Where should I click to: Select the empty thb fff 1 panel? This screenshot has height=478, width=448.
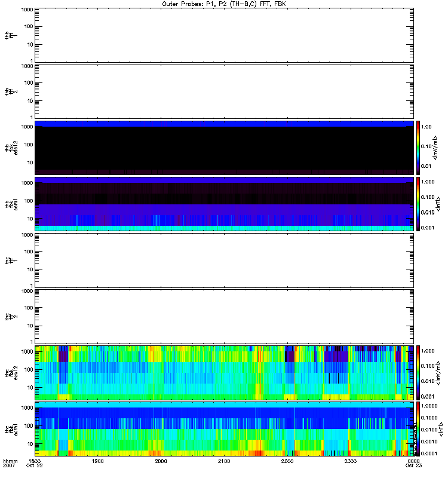(x=224, y=35)
